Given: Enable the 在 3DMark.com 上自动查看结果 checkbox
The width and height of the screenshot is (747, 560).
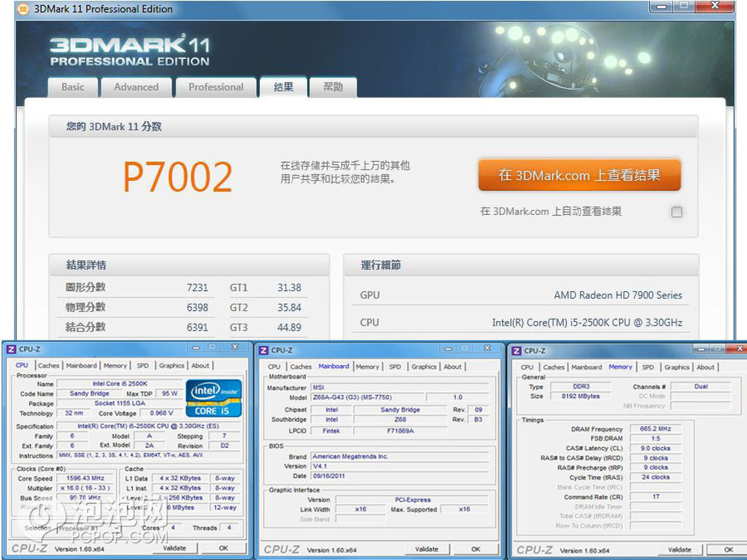Looking at the screenshot, I should 677,212.
